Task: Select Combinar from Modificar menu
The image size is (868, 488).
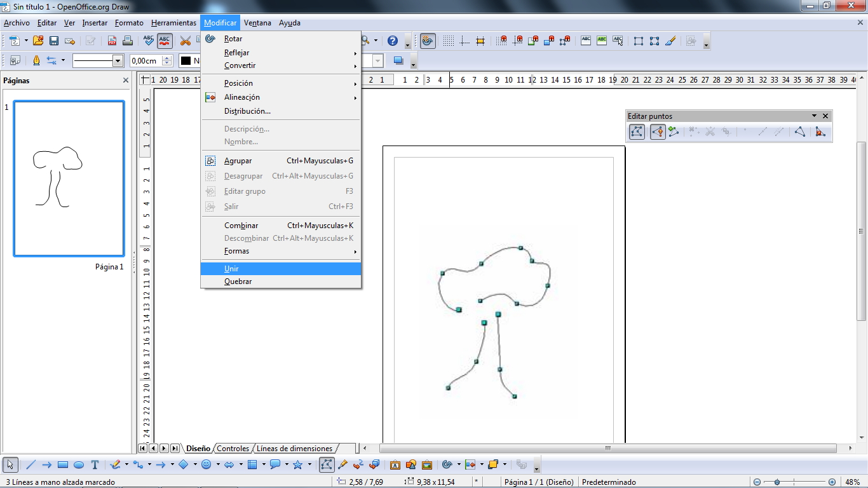Action: pyautogui.click(x=281, y=226)
